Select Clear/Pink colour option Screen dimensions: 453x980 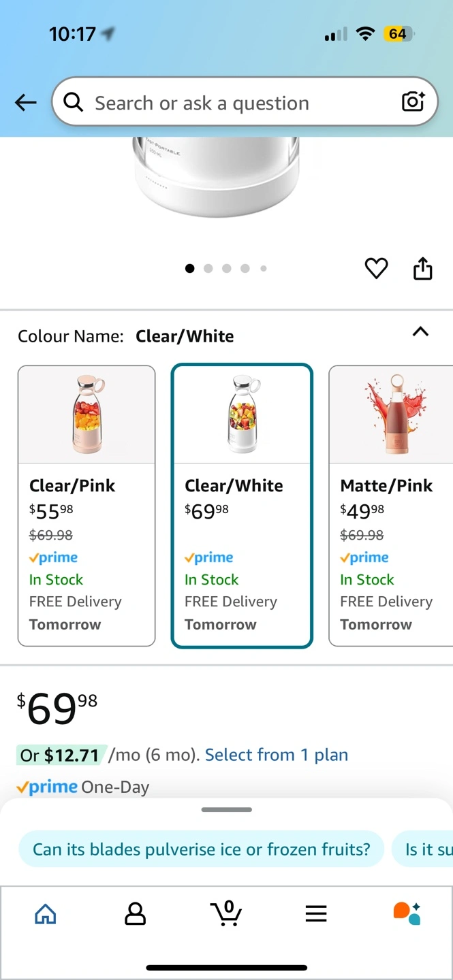(x=87, y=506)
